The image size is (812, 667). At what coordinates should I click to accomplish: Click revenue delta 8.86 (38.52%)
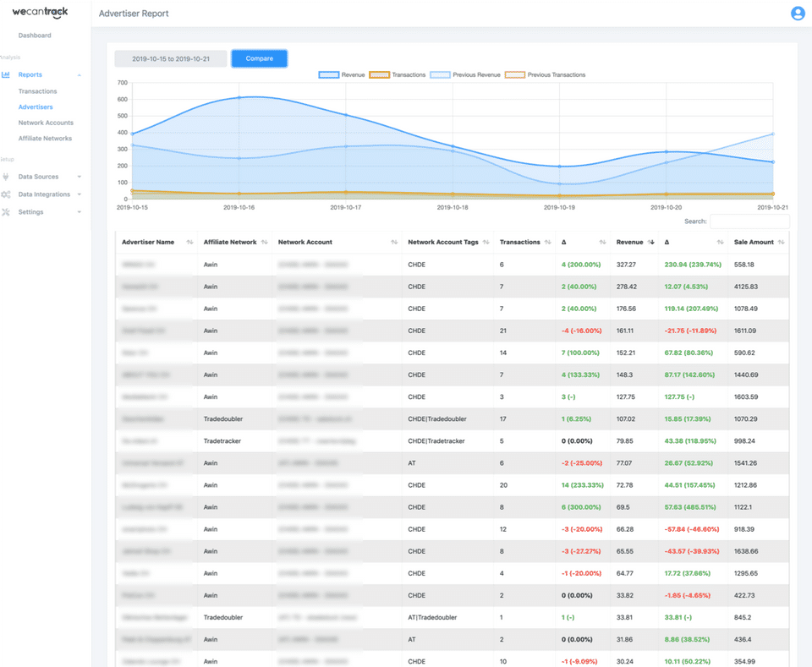pyautogui.click(x=687, y=640)
